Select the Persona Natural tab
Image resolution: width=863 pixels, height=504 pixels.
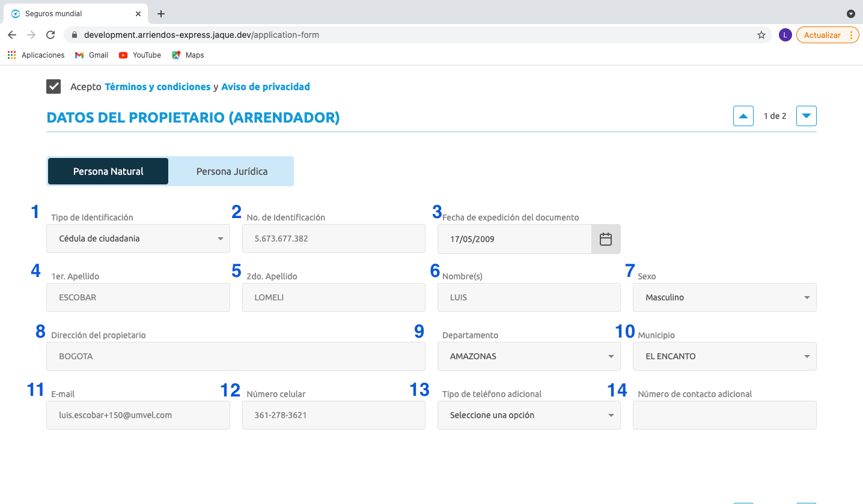[108, 171]
